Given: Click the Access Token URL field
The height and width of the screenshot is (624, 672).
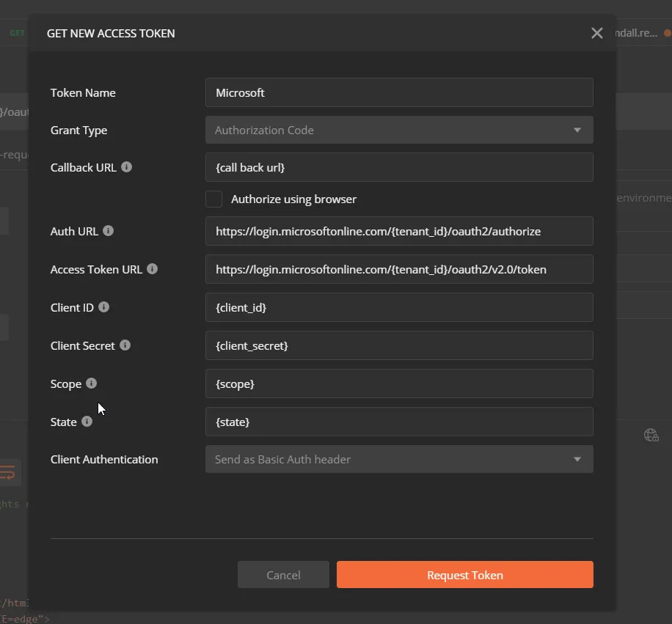Looking at the screenshot, I should 399,269.
